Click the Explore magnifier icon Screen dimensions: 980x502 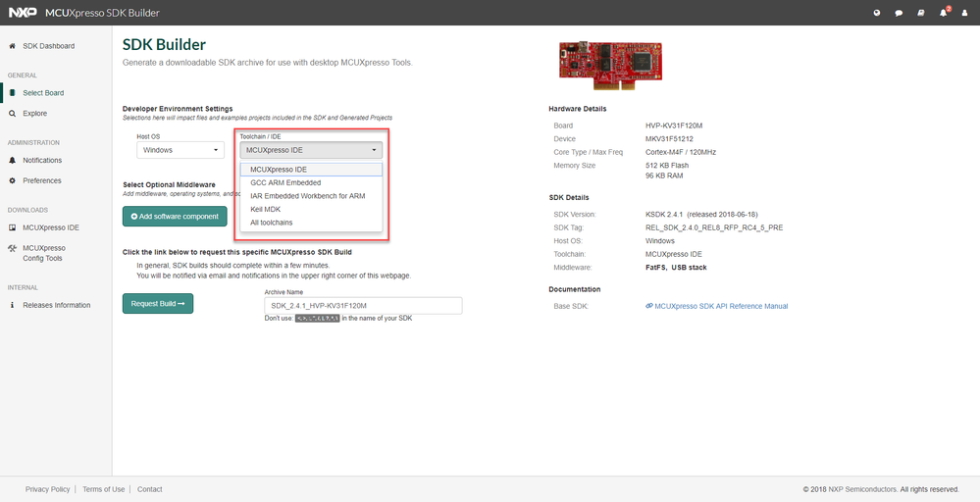(x=12, y=114)
